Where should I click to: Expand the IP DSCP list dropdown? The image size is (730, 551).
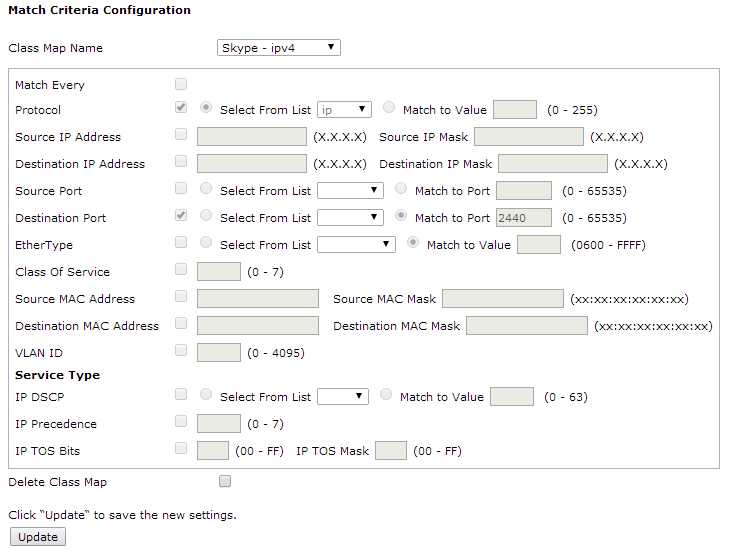(x=343, y=396)
